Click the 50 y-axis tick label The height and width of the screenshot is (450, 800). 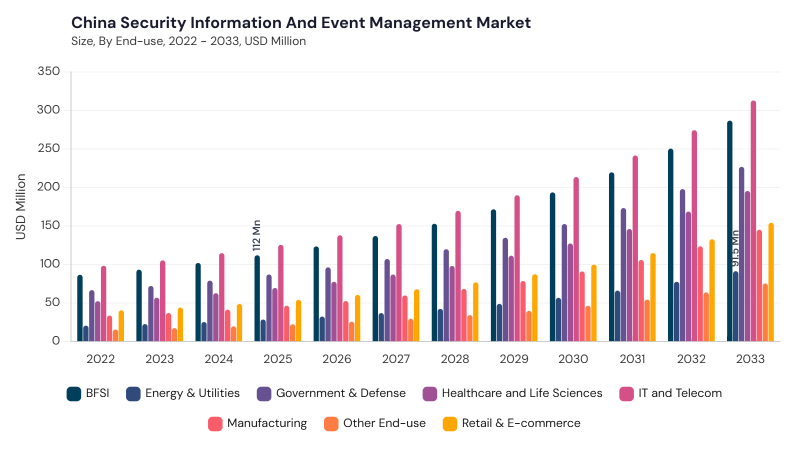click(x=53, y=303)
